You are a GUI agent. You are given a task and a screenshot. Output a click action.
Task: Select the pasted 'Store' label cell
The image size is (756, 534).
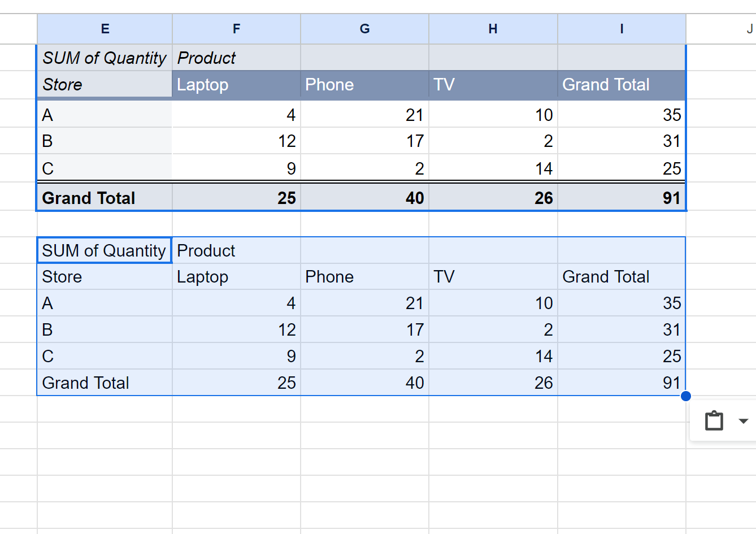(105, 277)
